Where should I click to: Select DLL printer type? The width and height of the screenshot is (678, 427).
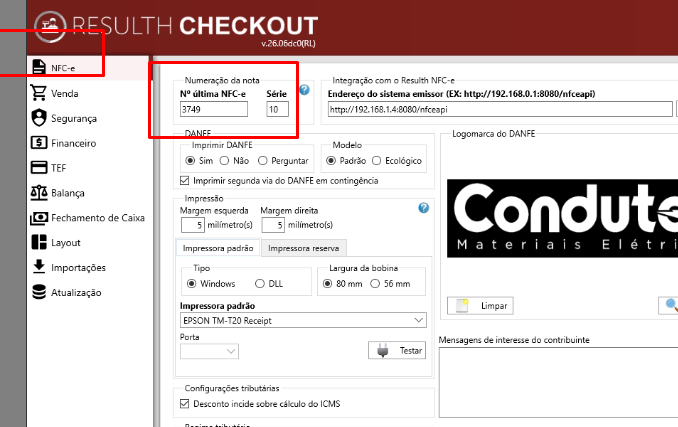click(x=259, y=284)
